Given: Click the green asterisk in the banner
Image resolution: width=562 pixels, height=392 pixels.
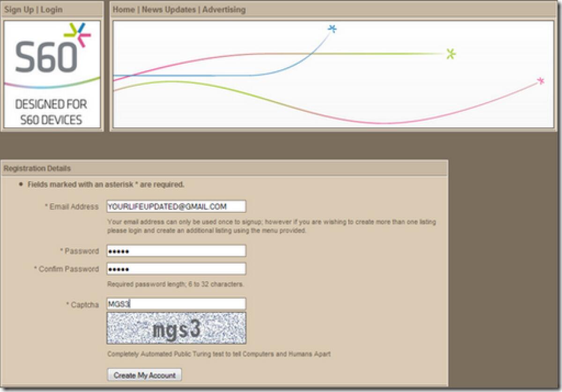Looking at the screenshot, I should click(x=451, y=54).
